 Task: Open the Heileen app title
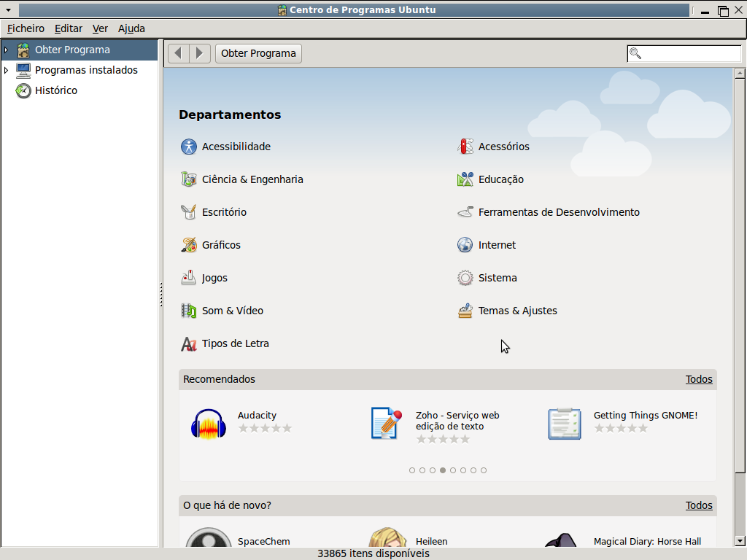pyautogui.click(x=431, y=542)
